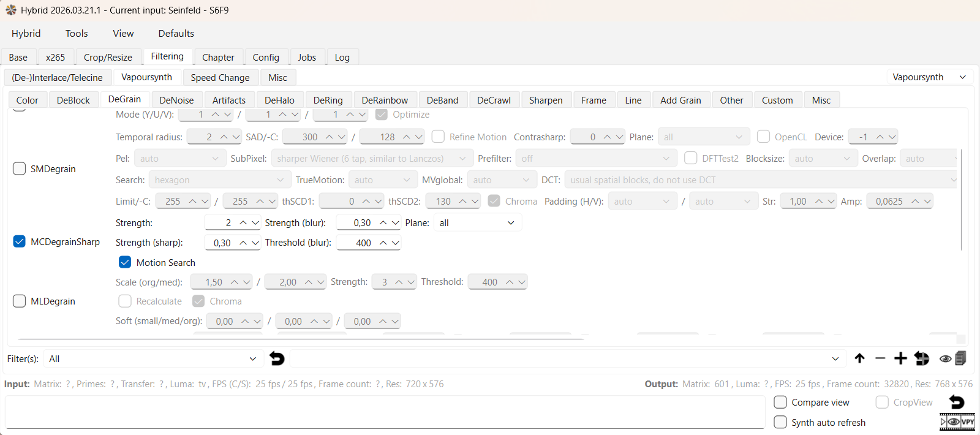Switch to the Crop/Resize tab

coord(108,57)
